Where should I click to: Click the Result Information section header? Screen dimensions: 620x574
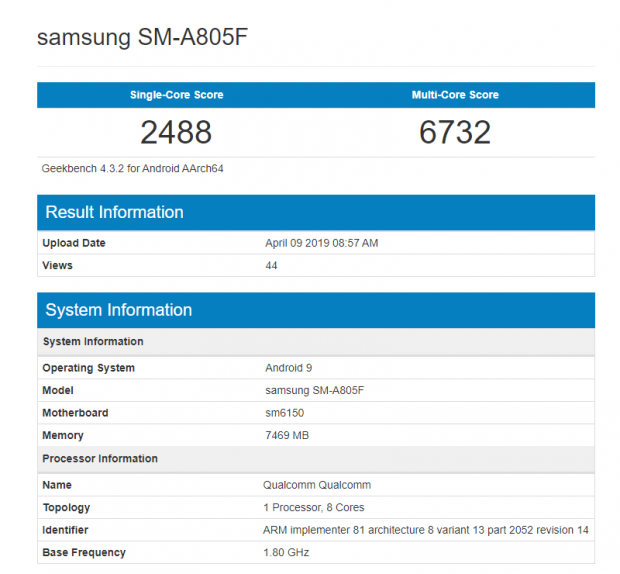click(114, 212)
